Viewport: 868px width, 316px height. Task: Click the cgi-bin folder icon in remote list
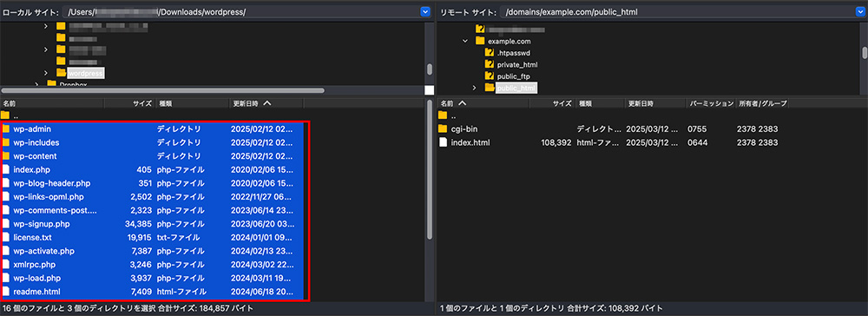tap(443, 129)
